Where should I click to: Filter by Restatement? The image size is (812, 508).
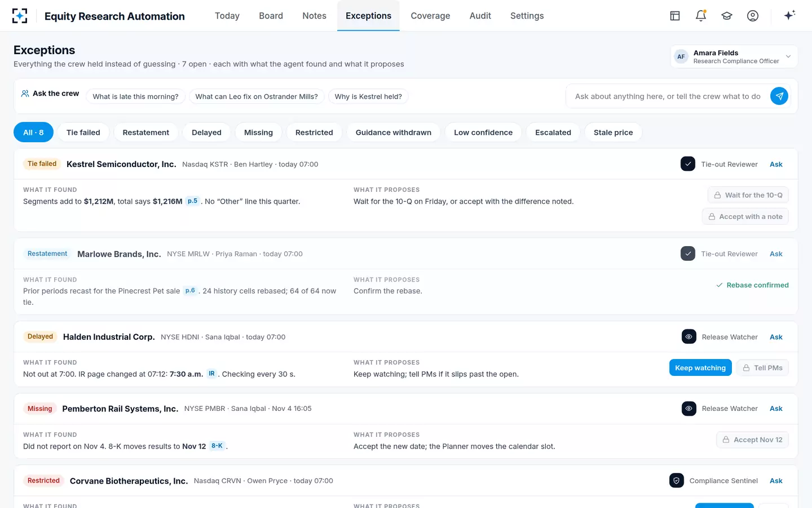146,132
